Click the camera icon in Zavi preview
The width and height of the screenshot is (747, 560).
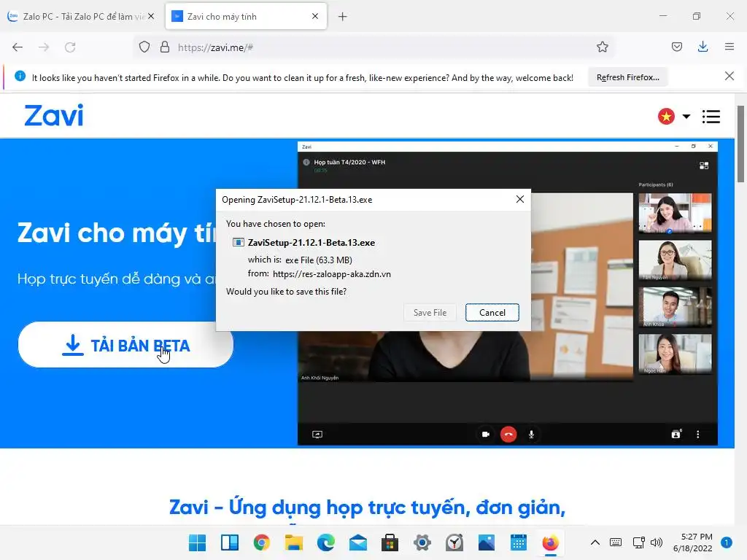pos(486,435)
